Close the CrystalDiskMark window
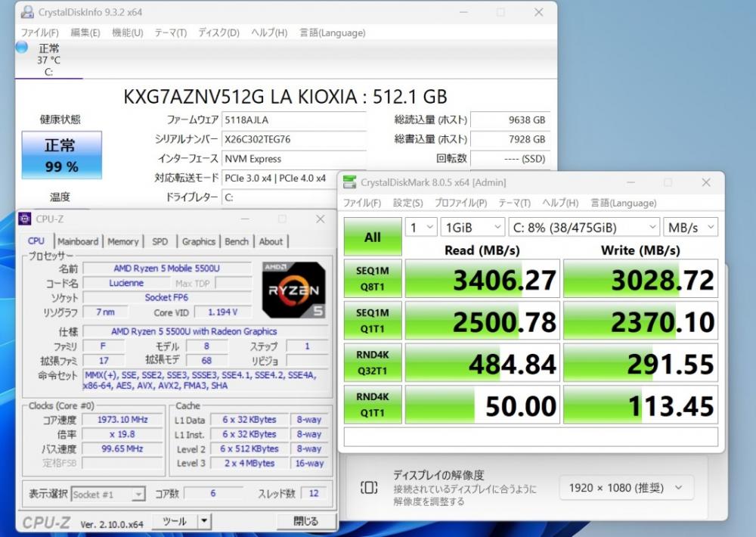This screenshot has height=537, width=756. tap(706, 182)
